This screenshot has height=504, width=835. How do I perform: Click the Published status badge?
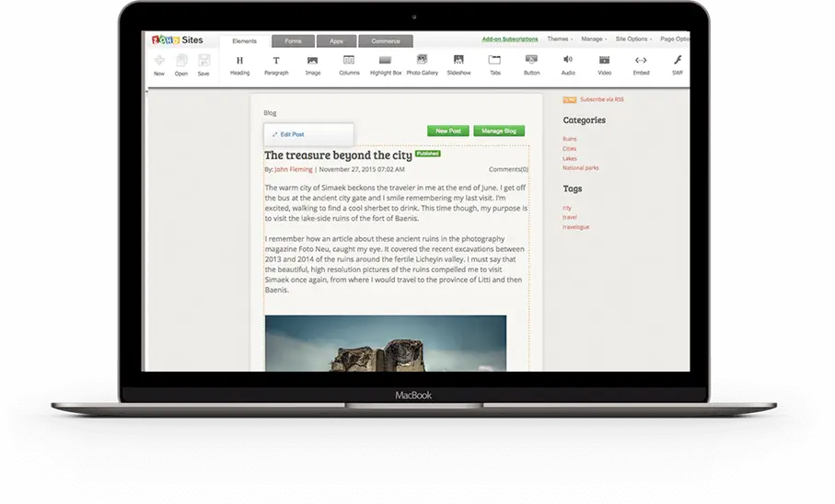coord(427,154)
